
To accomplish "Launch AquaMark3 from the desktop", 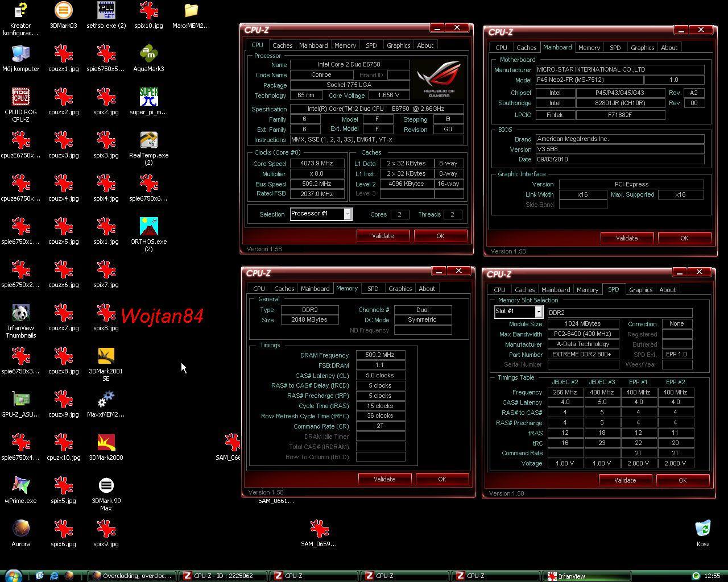I will pos(148,58).
